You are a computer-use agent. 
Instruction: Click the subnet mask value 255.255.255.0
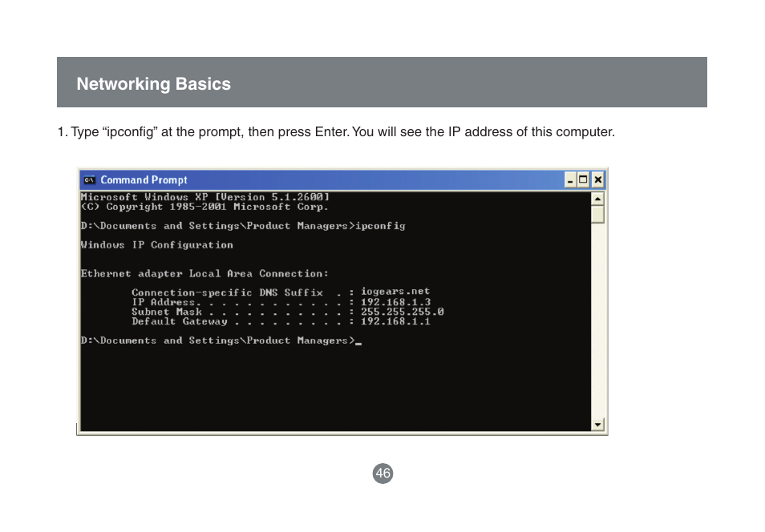[402, 312]
